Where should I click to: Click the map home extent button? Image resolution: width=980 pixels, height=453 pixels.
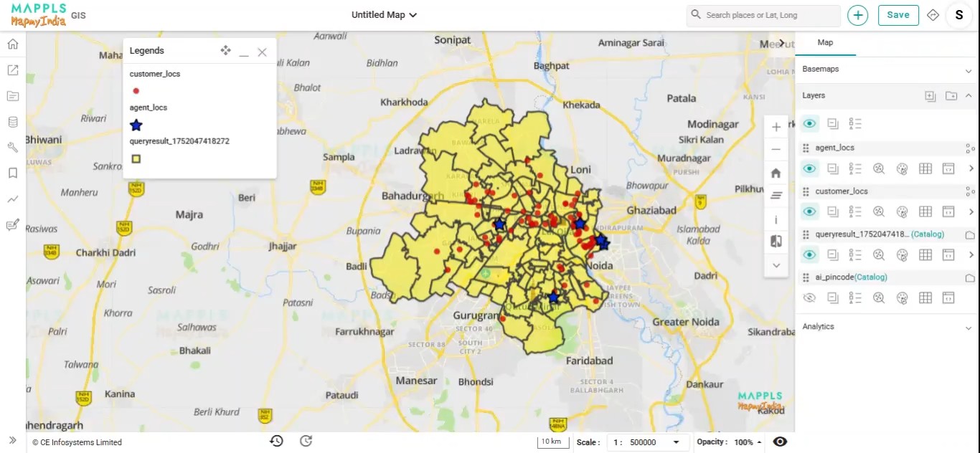tap(776, 173)
